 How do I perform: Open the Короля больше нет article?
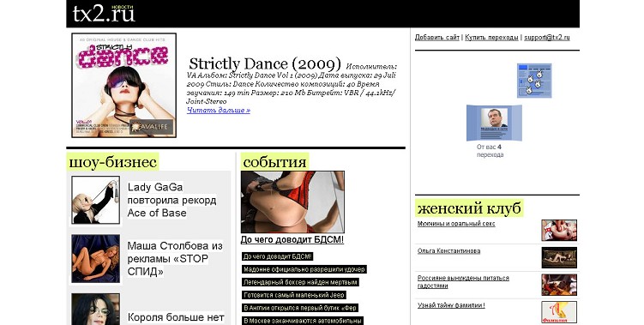[x=176, y=317]
